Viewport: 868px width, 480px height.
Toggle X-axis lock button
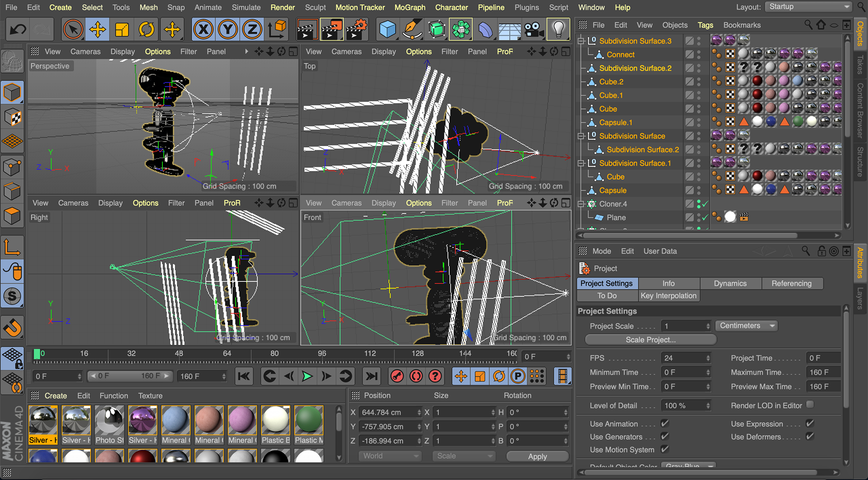point(203,30)
